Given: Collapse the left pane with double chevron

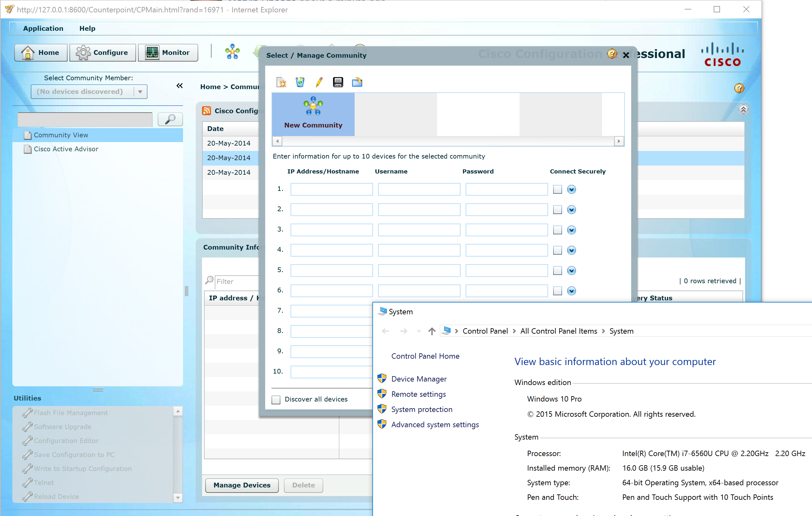Looking at the screenshot, I should click(180, 86).
